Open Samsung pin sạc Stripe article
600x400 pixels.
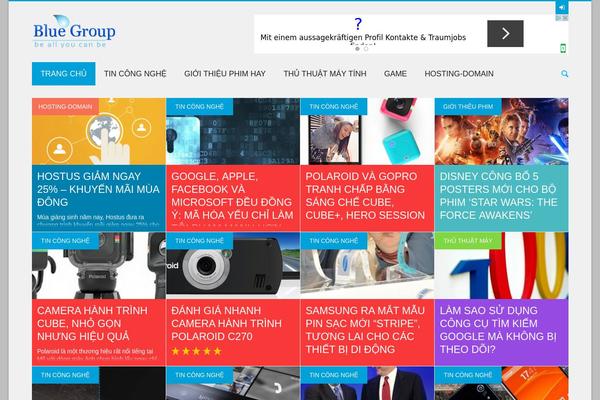click(x=365, y=330)
